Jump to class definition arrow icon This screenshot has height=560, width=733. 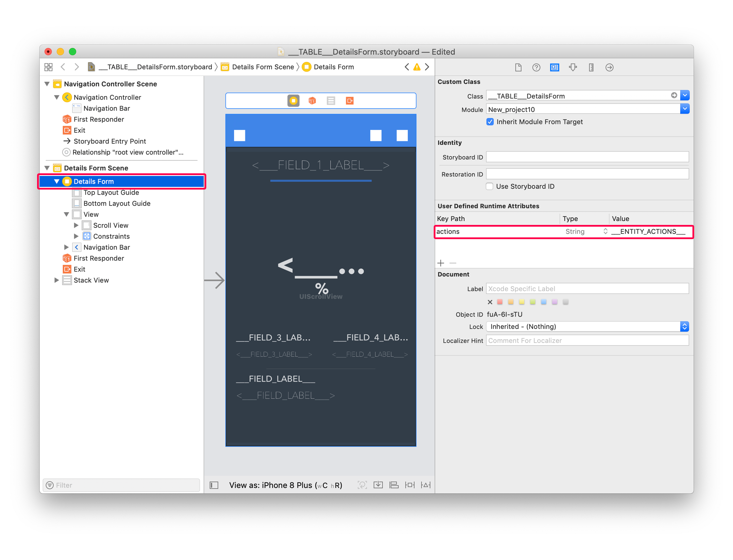[674, 95]
